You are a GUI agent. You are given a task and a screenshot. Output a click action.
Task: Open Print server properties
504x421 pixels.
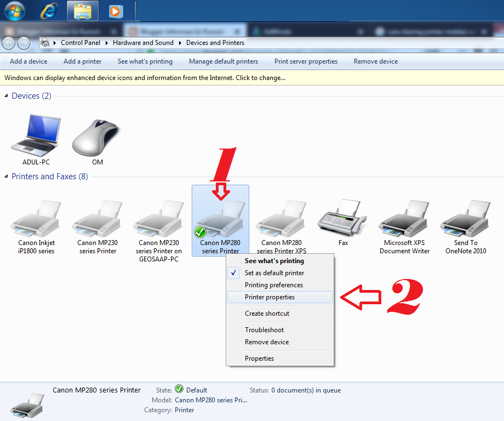pyautogui.click(x=306, y=61)
